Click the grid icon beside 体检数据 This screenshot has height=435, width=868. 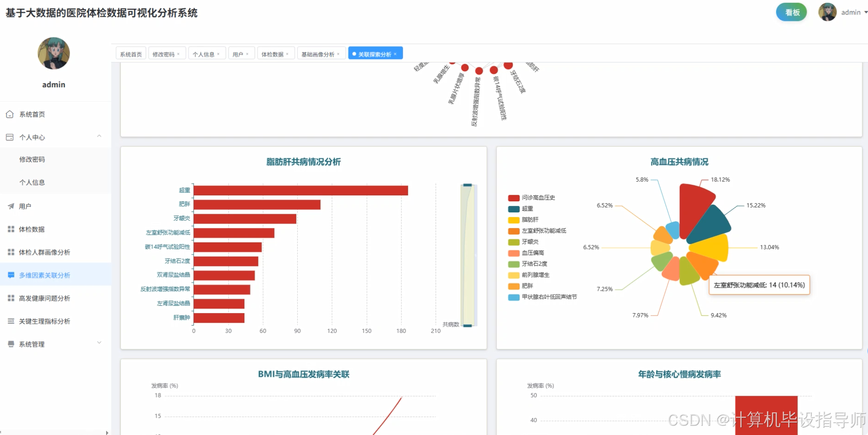[11, 229]
